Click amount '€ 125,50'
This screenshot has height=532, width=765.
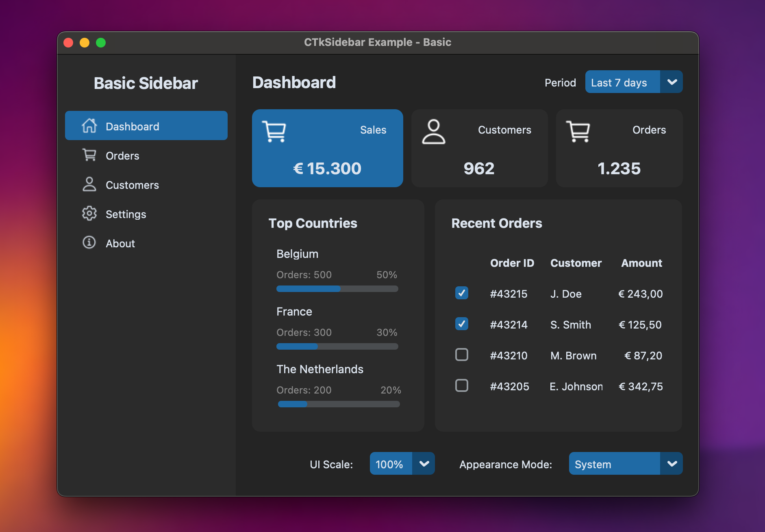click(x=640, y=324)
